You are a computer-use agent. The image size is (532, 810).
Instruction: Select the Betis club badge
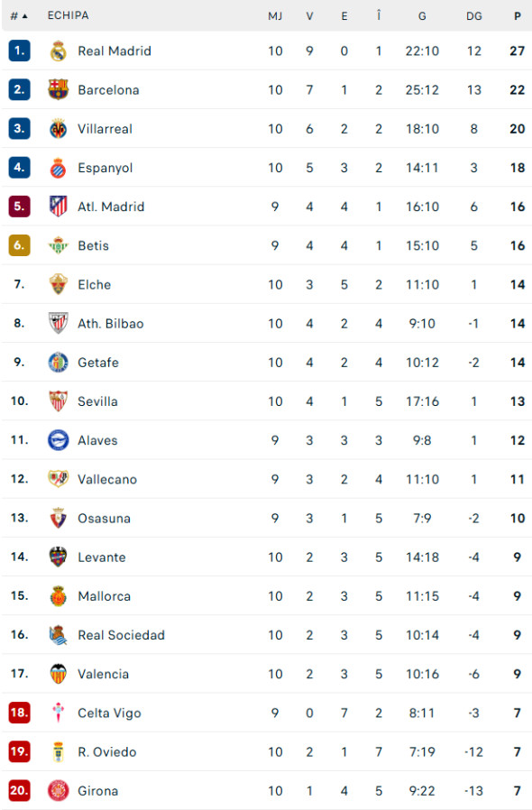[58, 245]
